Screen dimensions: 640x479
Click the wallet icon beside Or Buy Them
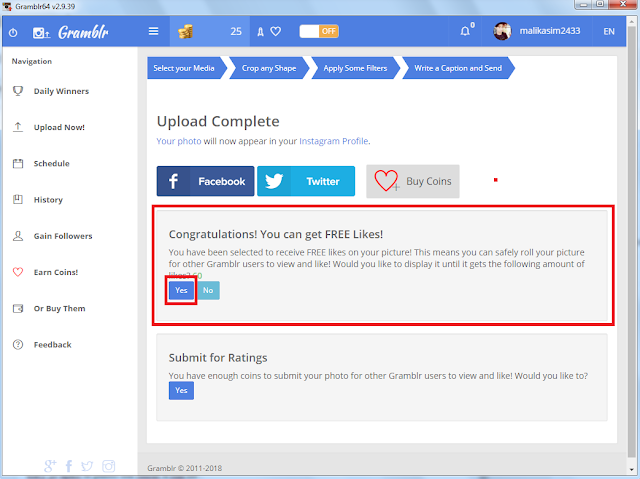coord(18,308)
